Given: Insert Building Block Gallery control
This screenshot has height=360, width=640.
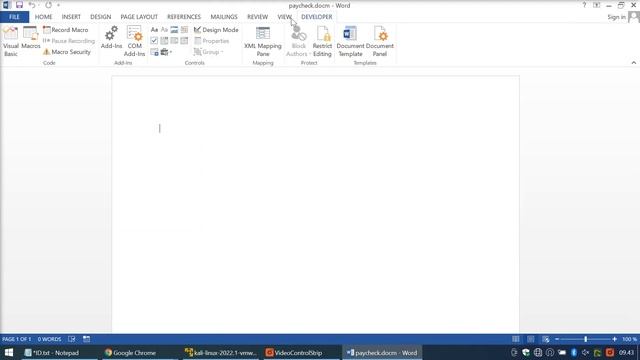Looking at the screenshot, I should click(x=184, y=30).
